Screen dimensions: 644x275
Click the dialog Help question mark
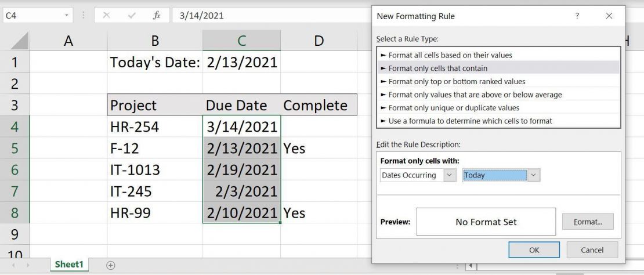(577, 16)
